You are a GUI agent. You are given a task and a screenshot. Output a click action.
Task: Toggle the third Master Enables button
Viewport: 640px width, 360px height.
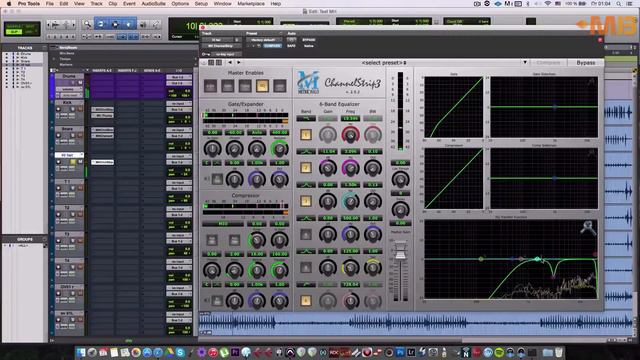pyautogui.click(x=245, y=86)
